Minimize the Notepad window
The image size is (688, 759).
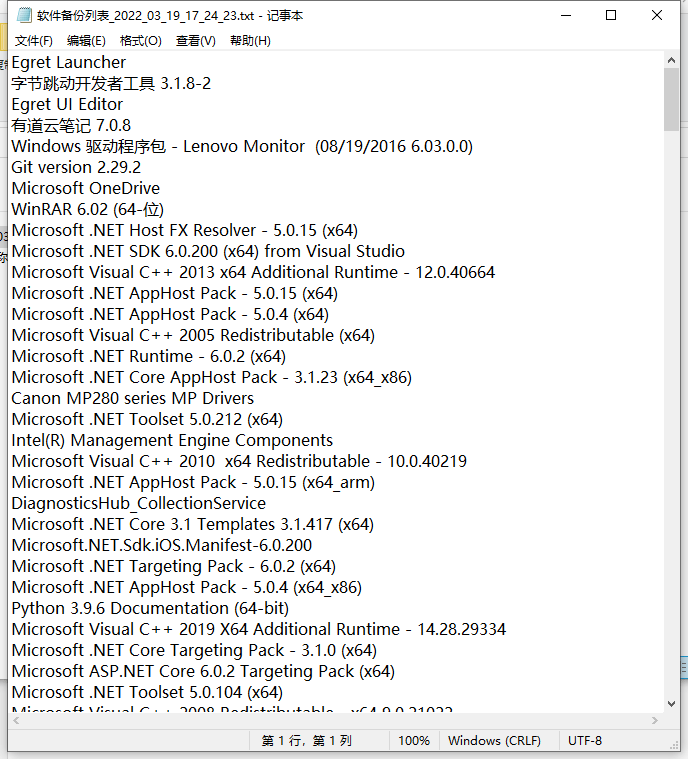pos(566,15)
